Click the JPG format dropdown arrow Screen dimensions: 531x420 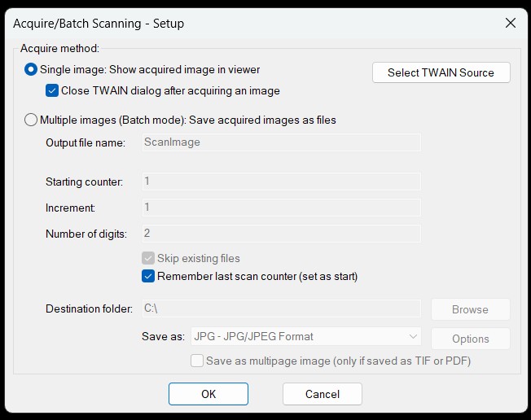[412, 336]
